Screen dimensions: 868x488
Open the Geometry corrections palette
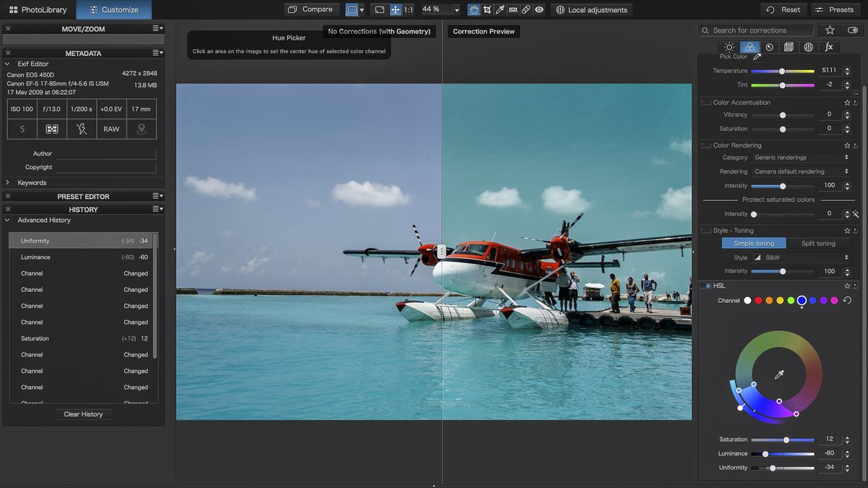[788, 46]
